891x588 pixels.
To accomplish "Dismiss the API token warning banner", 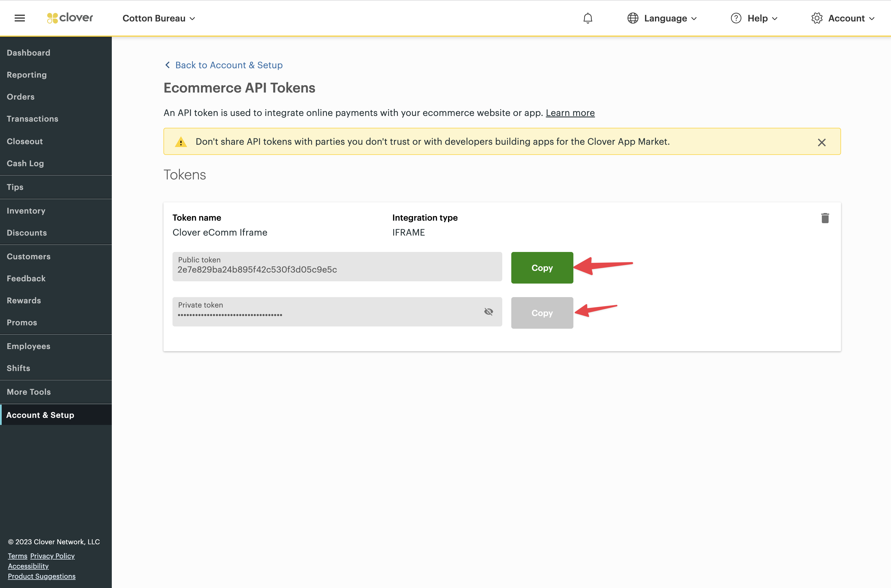I will coord(822,142).
